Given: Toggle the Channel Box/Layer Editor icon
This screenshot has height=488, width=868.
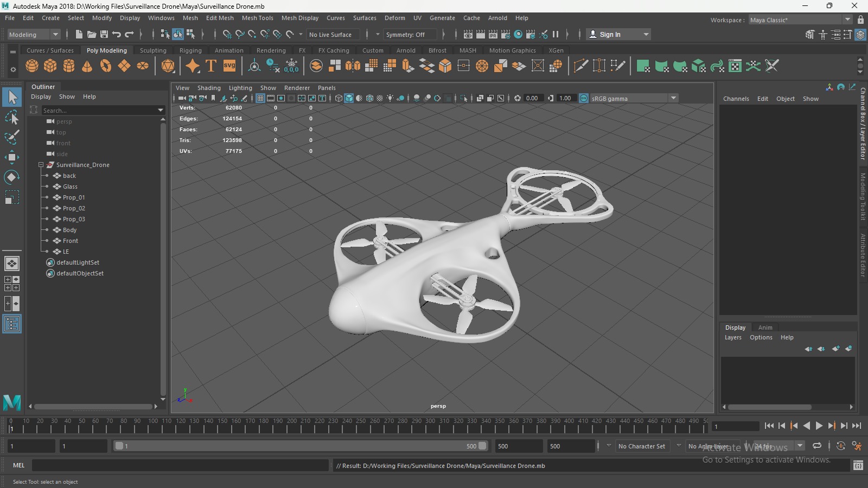Looking at the screenshot, I should coord(860,34).
